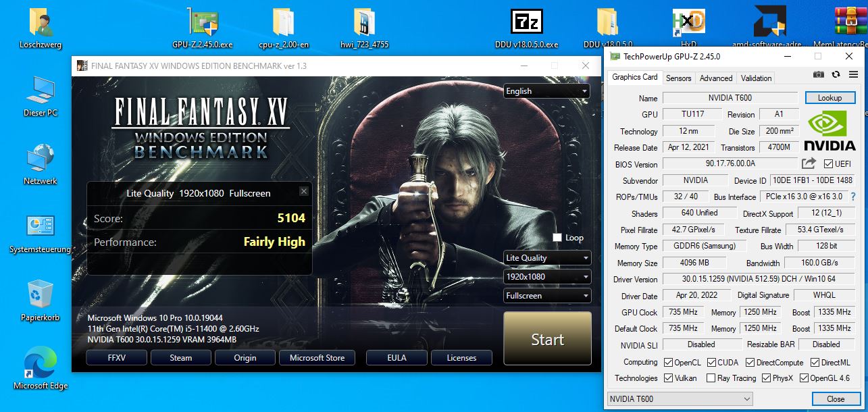Screen dimensions: 868x412
Task: Open the Löschzwerg desktop folder
Action: click(x=41, y=29)
